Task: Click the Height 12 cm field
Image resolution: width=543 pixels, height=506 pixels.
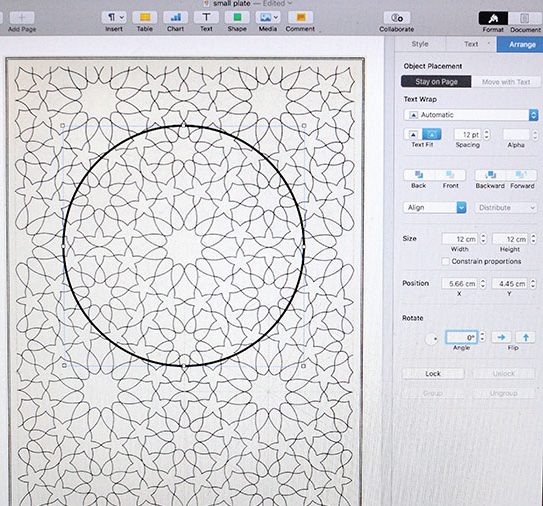Action: (x=510, y=239)
